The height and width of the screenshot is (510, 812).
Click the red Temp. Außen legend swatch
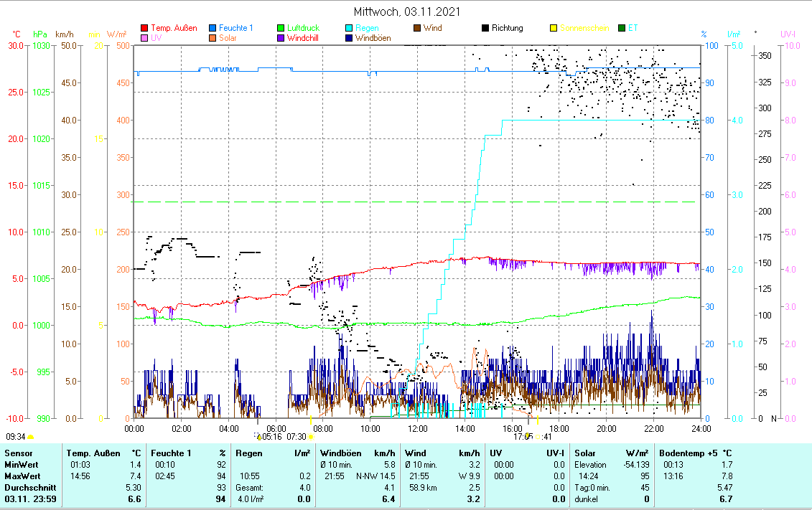coord(145,29)
